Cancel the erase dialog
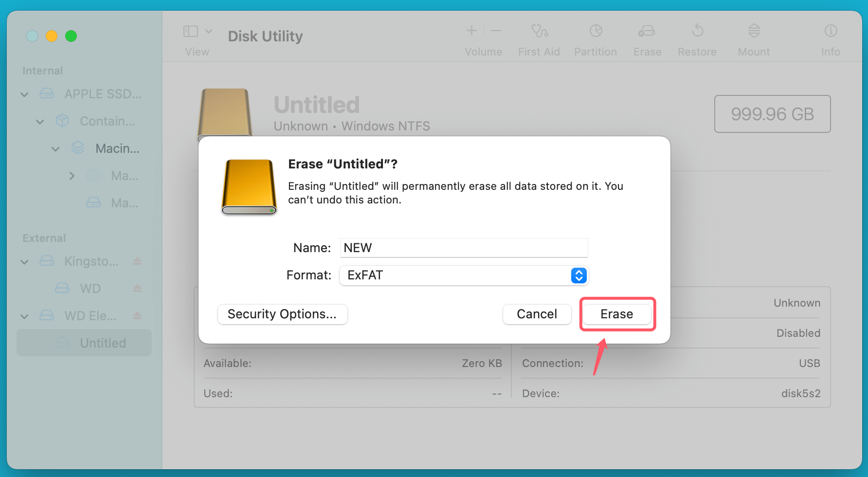 click(537, 314)
